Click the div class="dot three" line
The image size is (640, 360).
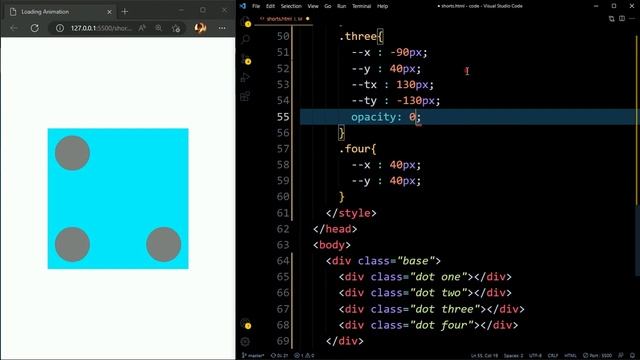431,309
